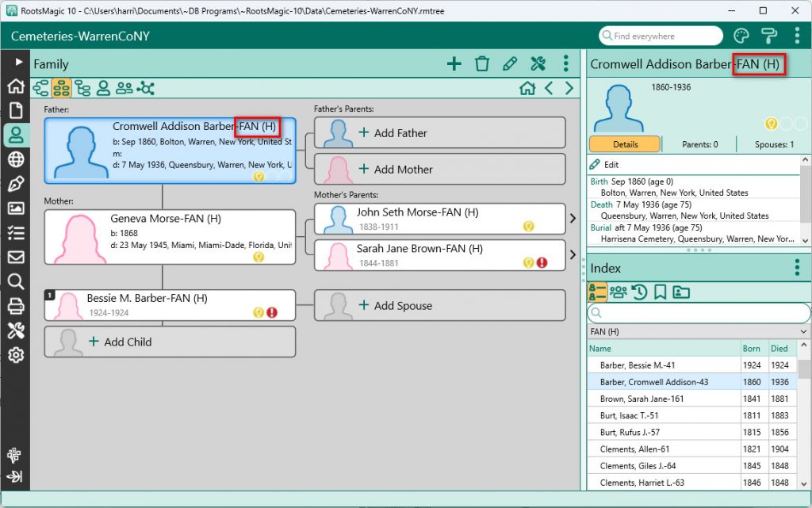Select the Index history clock tab icon
The height and width of the screenshot is (508, 812).
pyautogui.click(x=640, y=292)
